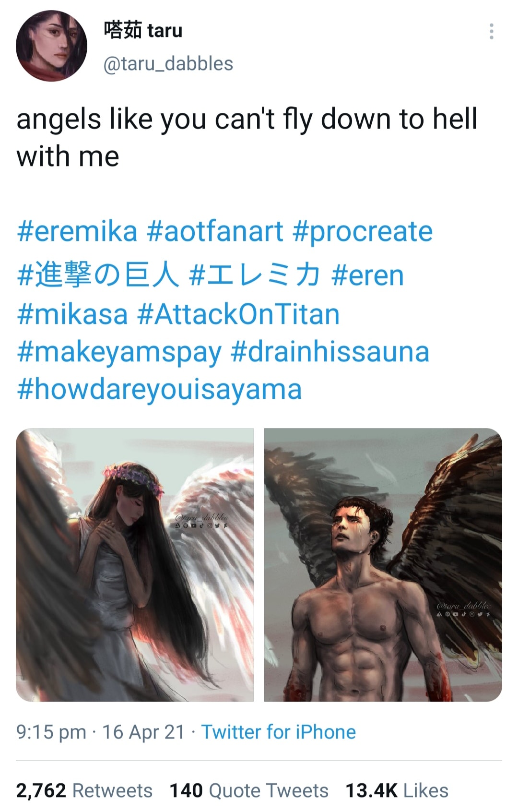
Task: Open the #procreate hashtag
Action: pos(363,232)
